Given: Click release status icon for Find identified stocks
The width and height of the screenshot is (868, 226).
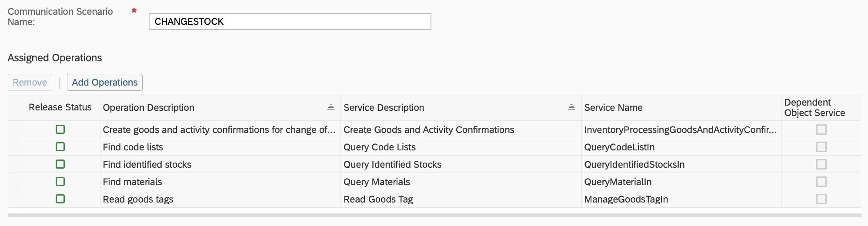Looking at the screenshot, I should click(60, 164).
